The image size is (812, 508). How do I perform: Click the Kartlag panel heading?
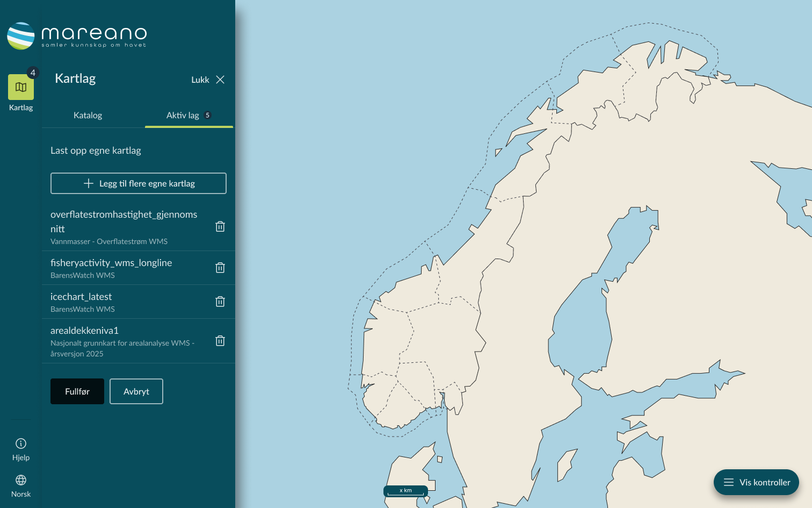tap(75, 78)
